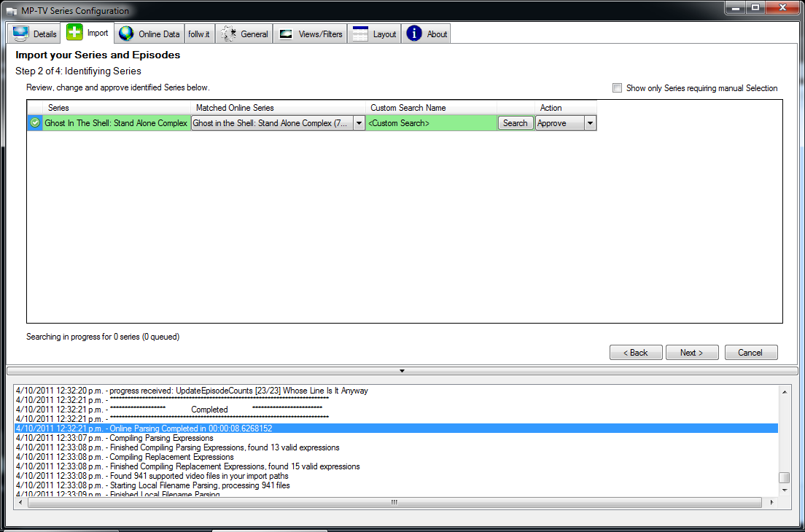The height and width of the screenshot is (532, 805).
Task: Click the Next > button
Action: point(691,353)
